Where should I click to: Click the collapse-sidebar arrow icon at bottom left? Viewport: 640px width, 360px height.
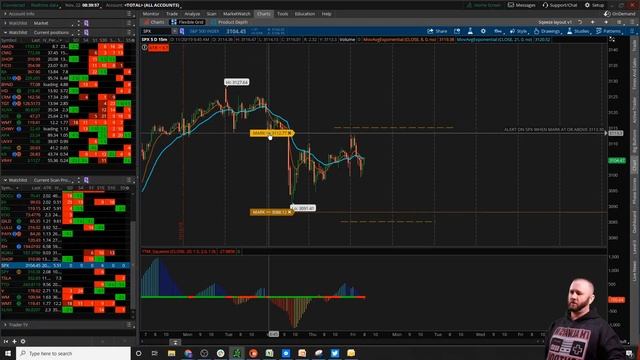[6, 341]
